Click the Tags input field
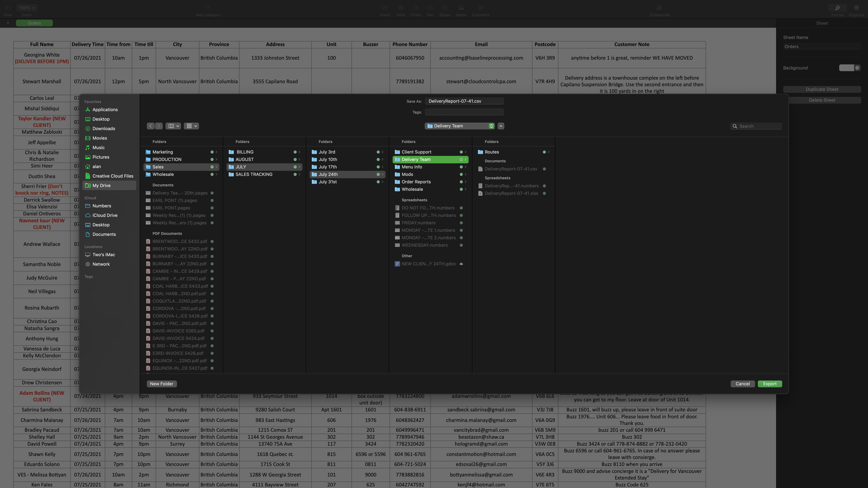This screenshot has width=868, height=488. [464, 112]
